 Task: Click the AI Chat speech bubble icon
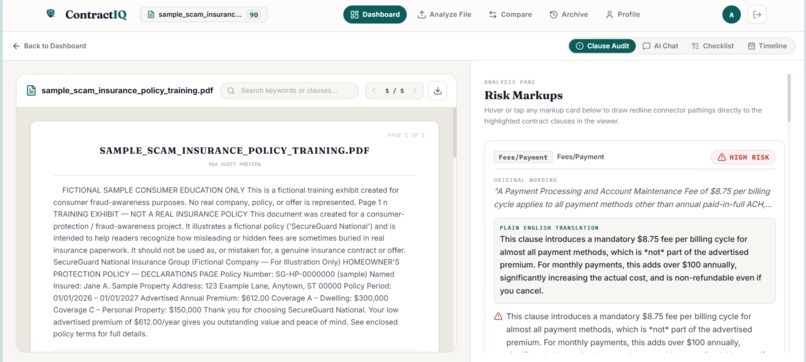[x=646, y=46]
